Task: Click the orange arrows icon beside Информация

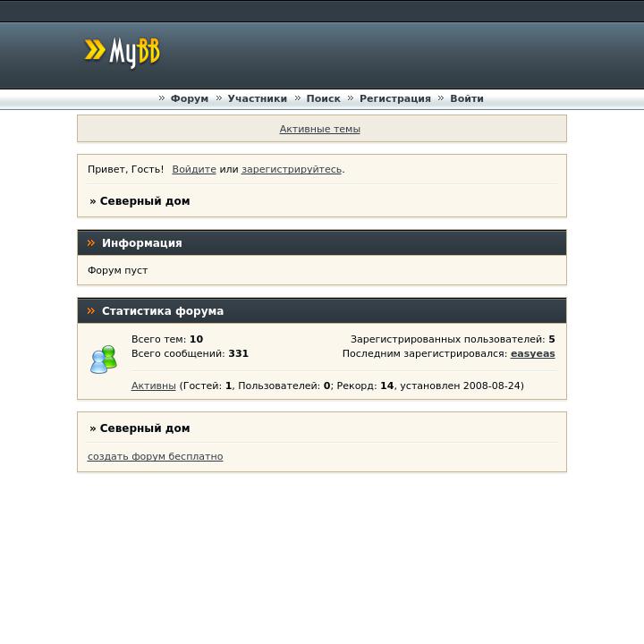Action: click(91, 243)
